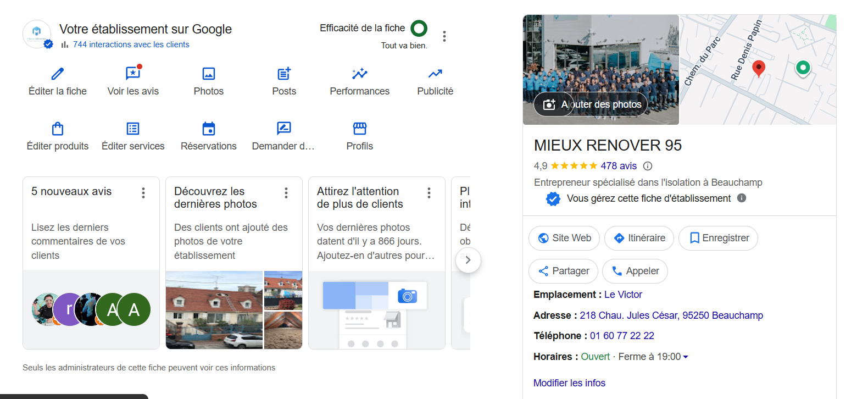Open options for Découvrez les dernières photos card
Image resolution: width=868 pixels, height=399 pixels.
(286, 193)
